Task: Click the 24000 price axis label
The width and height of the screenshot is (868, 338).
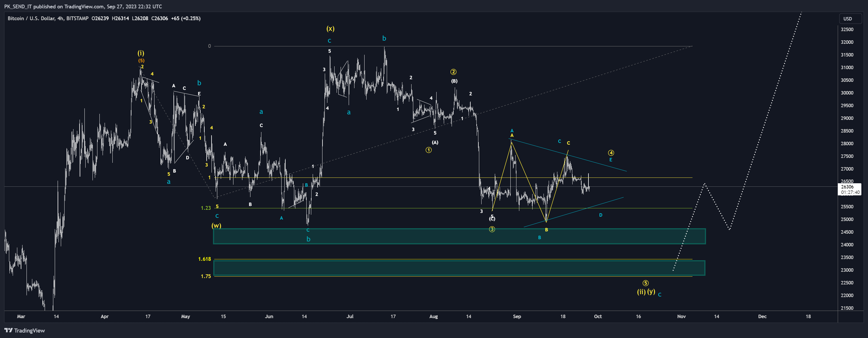Action: tap(847, 245)
